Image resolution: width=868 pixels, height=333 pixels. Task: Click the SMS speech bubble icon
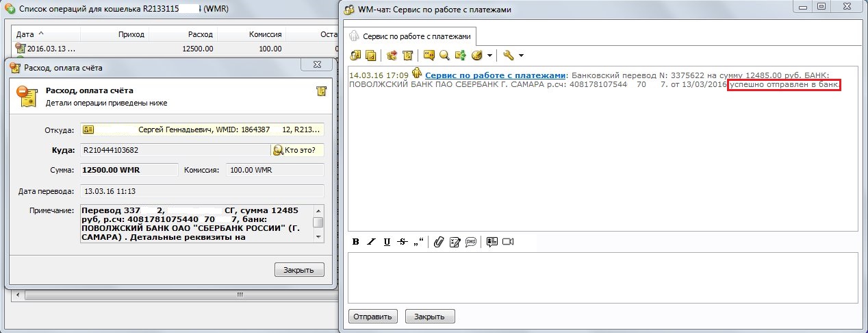point(470,241)
